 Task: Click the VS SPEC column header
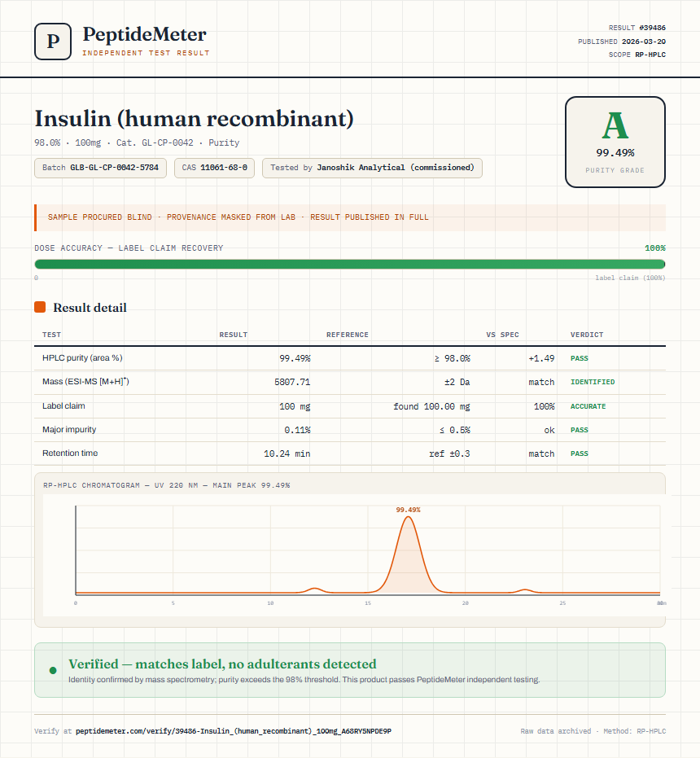503,335
